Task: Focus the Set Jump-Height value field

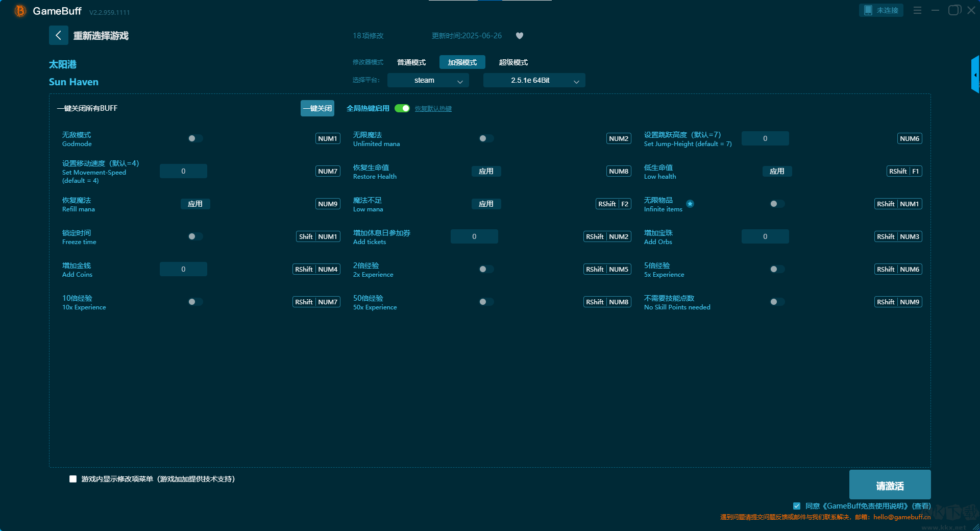Action: coord(765,138)
